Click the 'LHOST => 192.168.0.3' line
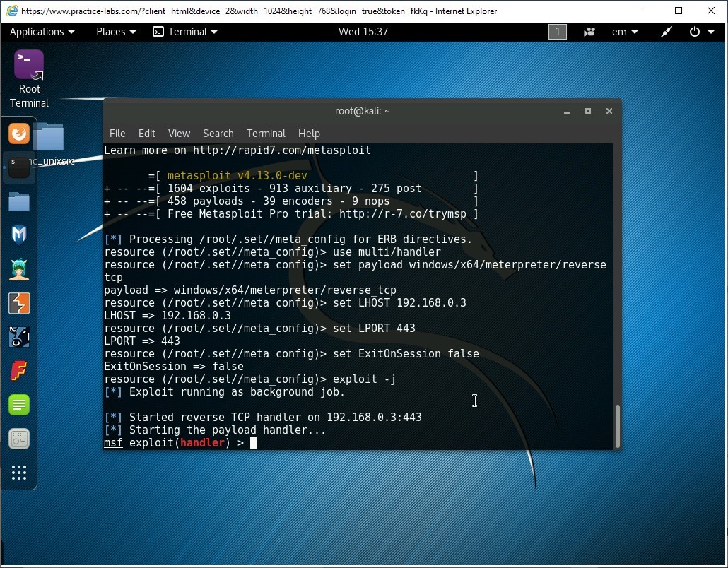Image resolution: width=728 pixels, height=568 pixels. point(168,316)
